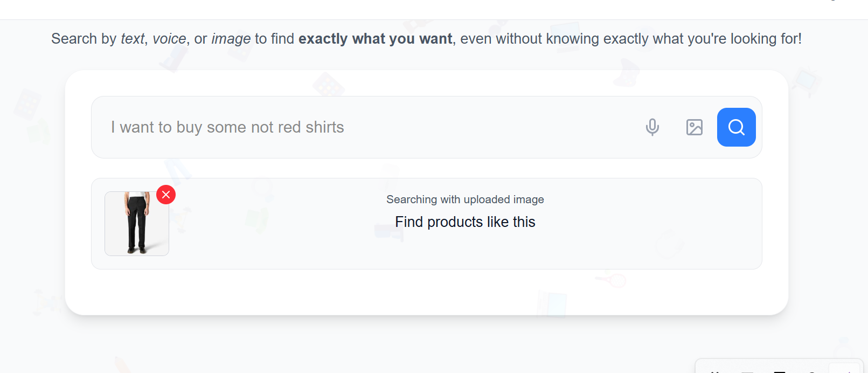Remove the uploaded image with red X
868x373 pixels.
166,195
